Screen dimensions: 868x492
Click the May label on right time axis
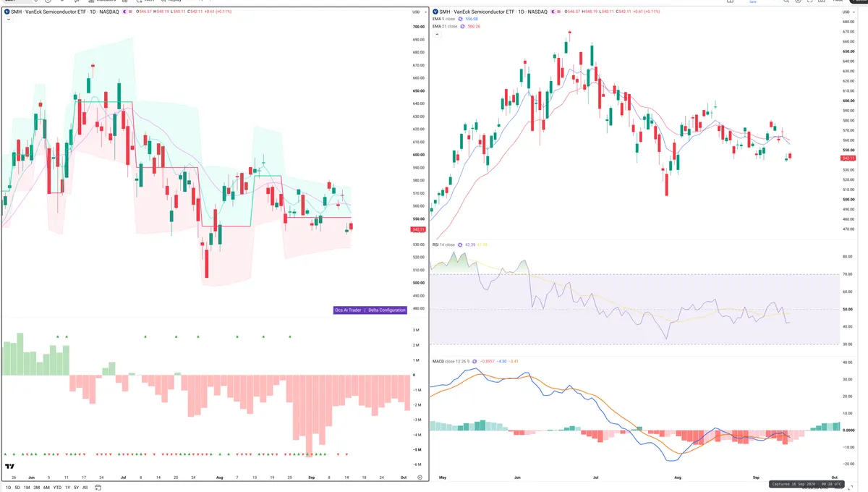443,478
